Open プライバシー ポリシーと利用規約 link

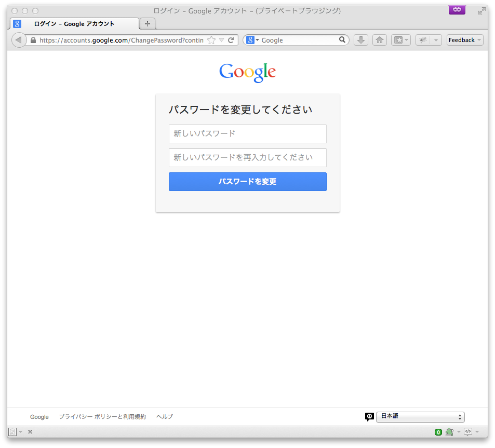103,417
